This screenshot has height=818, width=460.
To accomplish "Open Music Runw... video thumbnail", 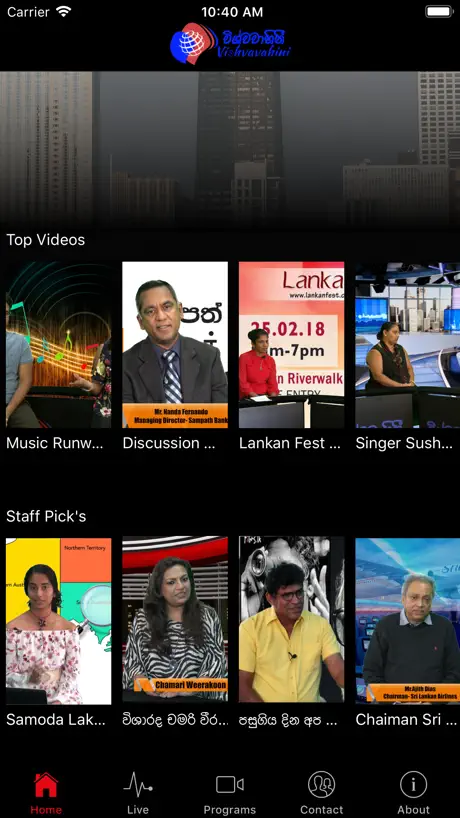I will pyautogui.click(x=58, y=345).
